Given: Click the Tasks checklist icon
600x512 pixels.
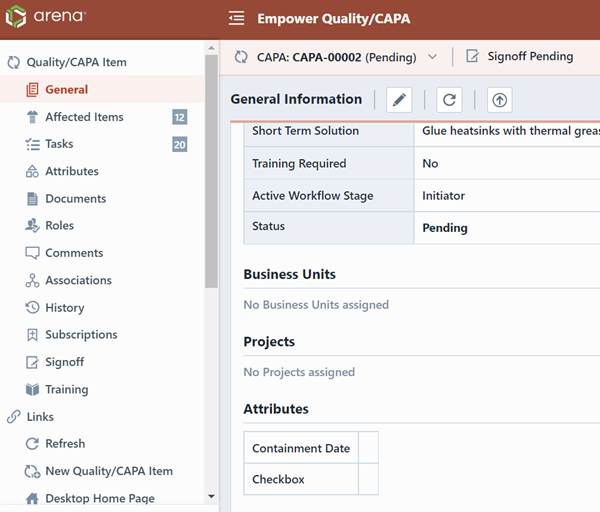Looking at the screenshot, I should 33,144.
